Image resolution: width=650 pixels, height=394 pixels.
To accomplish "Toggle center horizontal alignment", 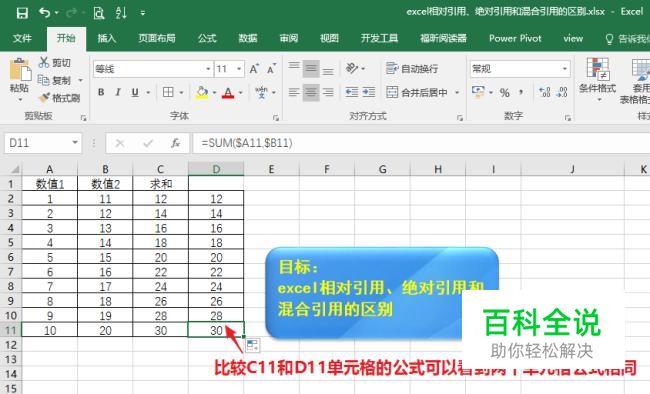I will point(311,92).
